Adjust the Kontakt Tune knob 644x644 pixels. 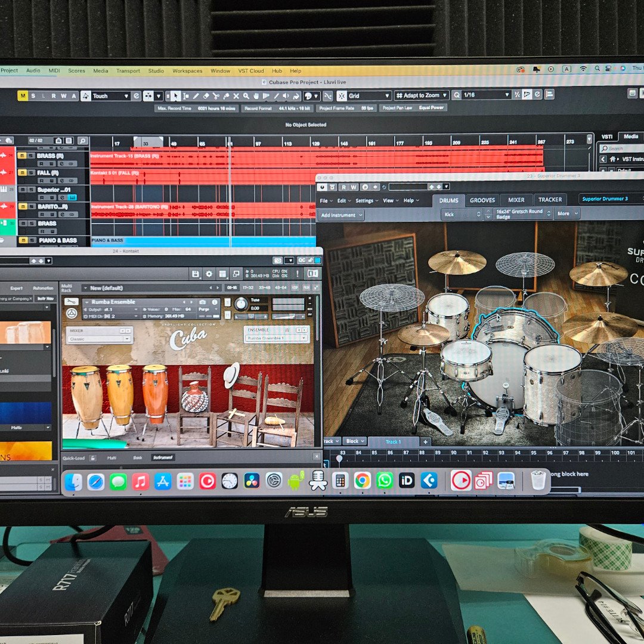click(x=241, y=304)
